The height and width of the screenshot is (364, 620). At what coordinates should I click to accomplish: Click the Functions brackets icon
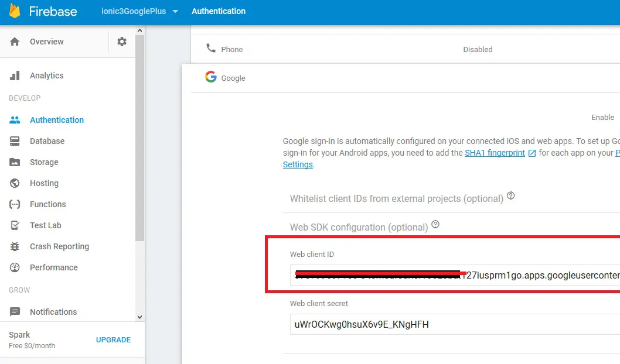point(15,204)
